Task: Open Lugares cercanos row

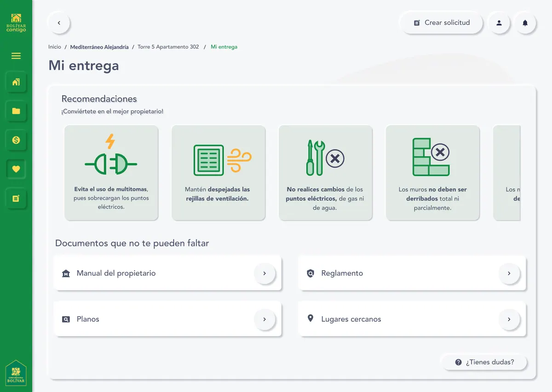Action: pos(412,318)
